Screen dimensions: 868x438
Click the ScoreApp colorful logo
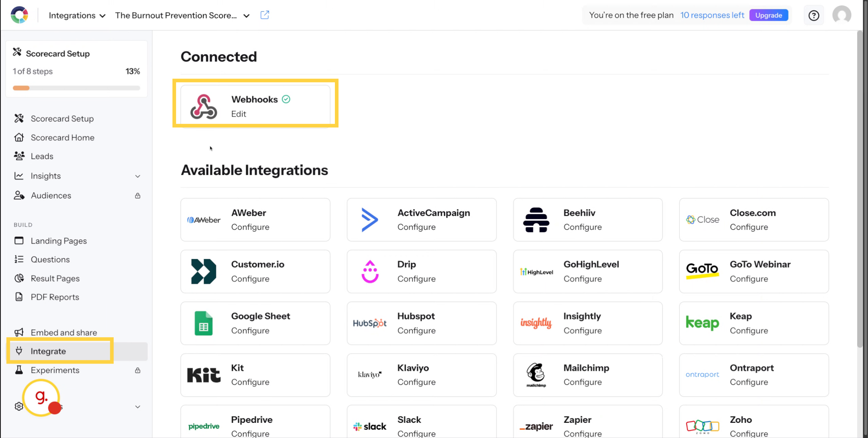(x=20, y=15)
